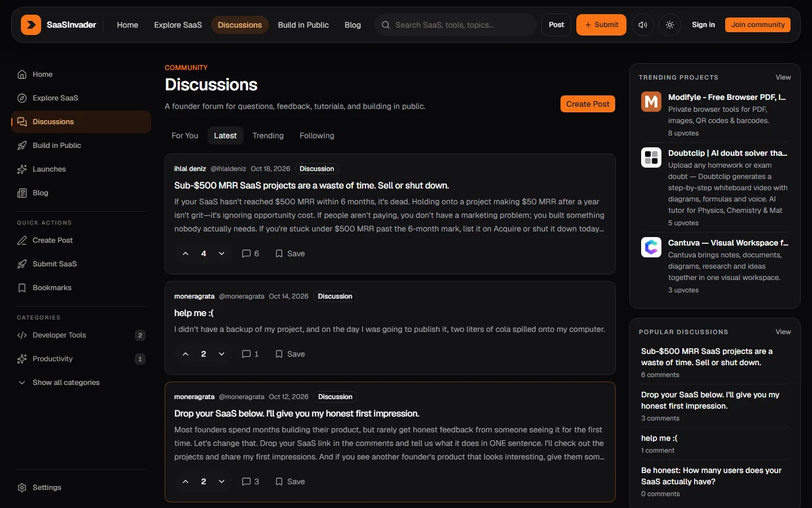
Task: Upvote the 'Drop your SaaS below' post
Action: (x=186, y=481)
